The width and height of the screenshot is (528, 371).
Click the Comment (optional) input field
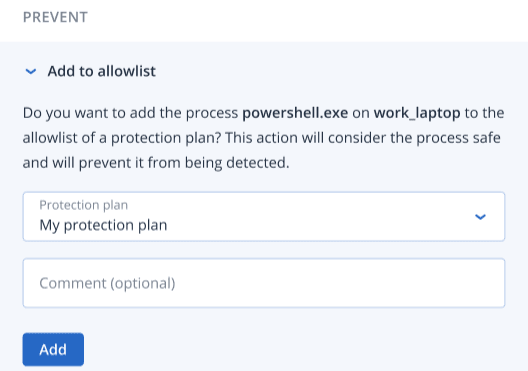(264, 283)
